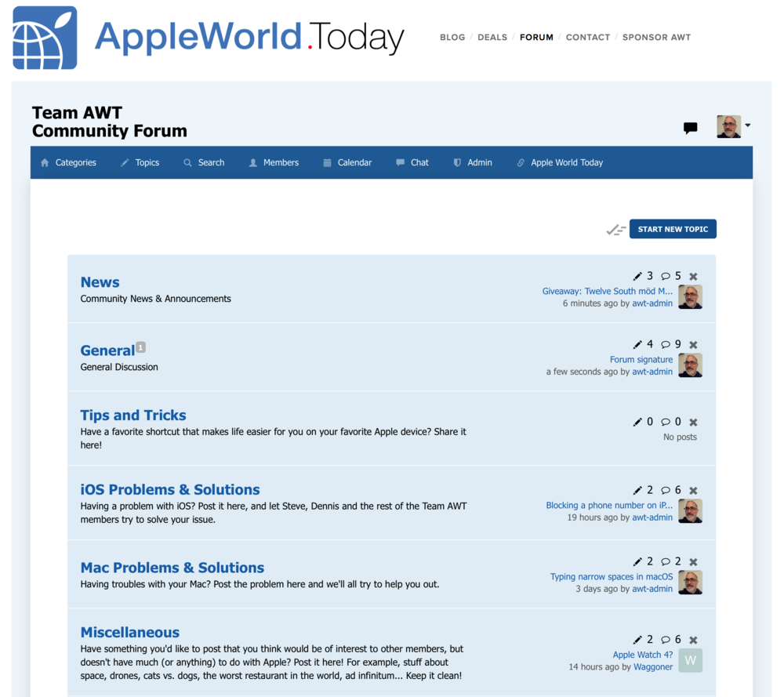Open the General category
784x697 pixels.
(x=107, y=350)
